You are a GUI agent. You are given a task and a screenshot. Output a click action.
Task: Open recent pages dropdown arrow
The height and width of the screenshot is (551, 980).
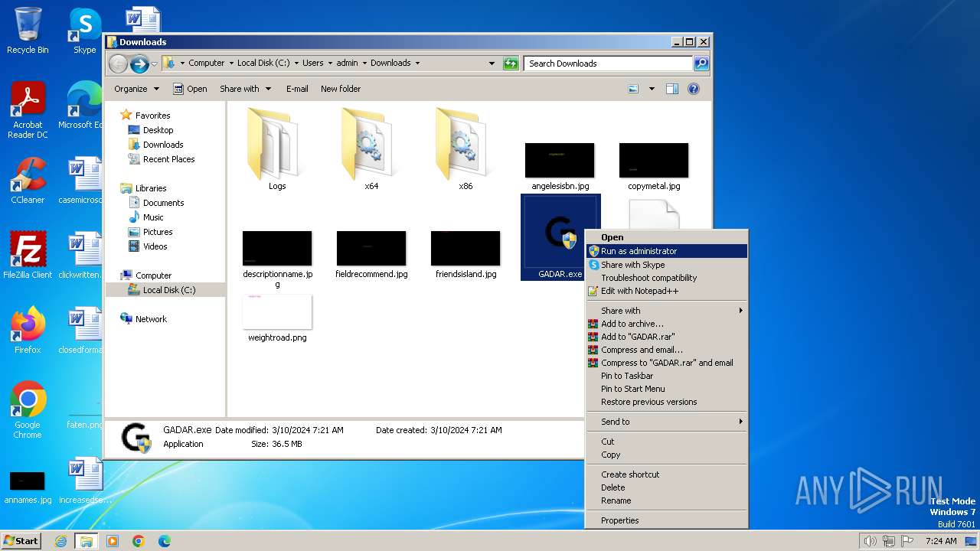pyautogui.click(x=155, y=64)
